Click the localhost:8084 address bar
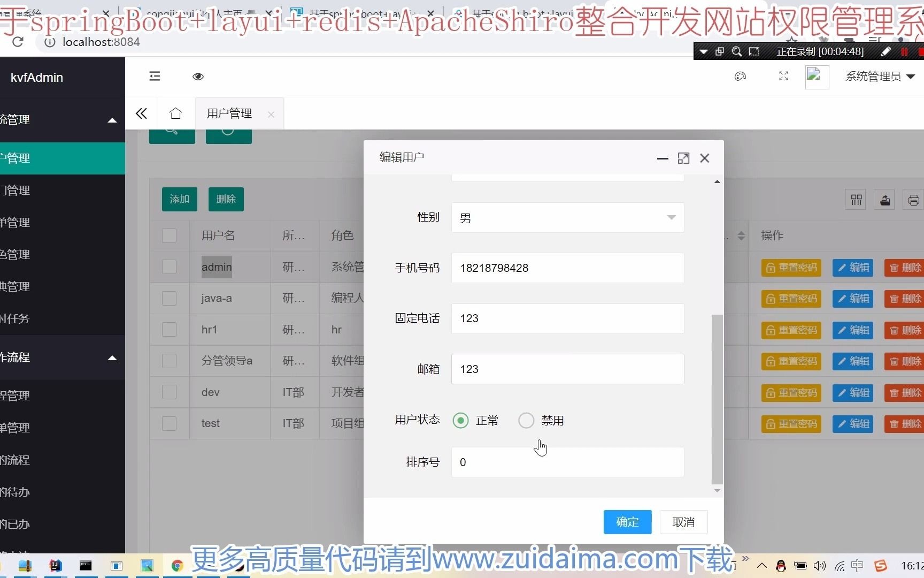Screen dimensions: 924x578 101,42
